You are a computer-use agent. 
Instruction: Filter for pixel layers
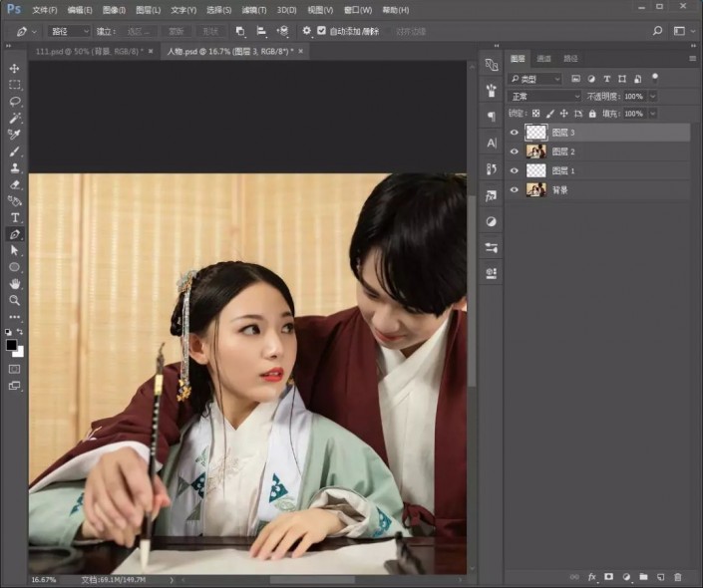pos(575,79)
